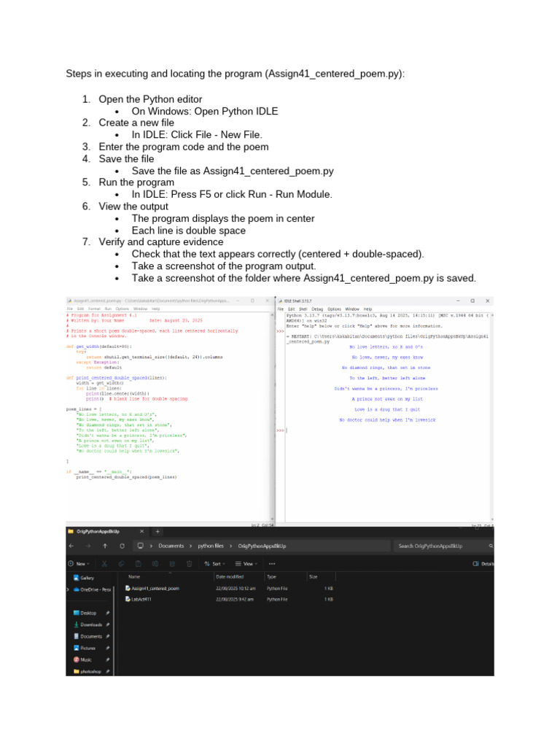Open the New dropdown in Explorer toolbar
Image resolution: width=560 pixels, height=747 pixels.
pyautogui.click(x=79, y=564)
